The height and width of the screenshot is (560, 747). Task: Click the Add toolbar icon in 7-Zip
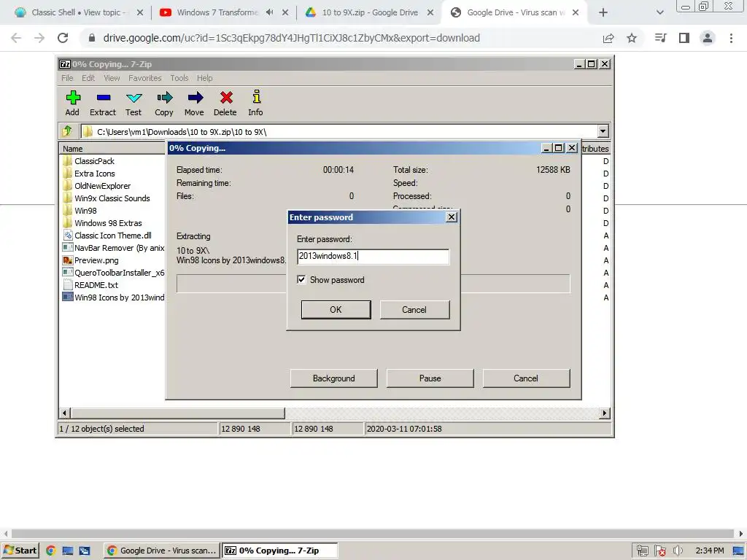click(73, 103)
